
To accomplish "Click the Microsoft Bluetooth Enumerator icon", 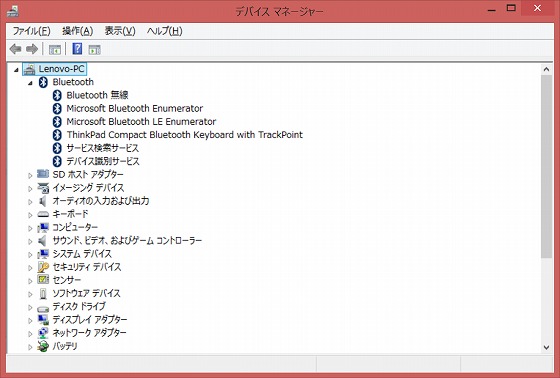I will click(x=57, y=109).
